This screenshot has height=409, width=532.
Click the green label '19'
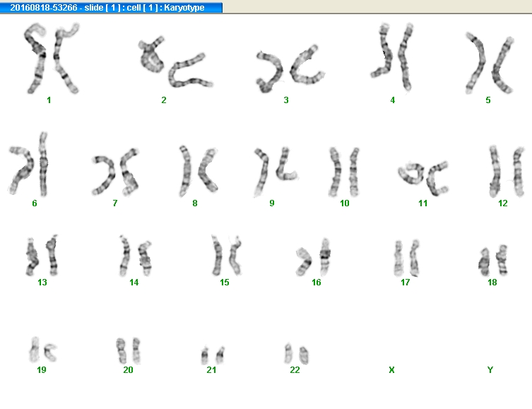[42, 369]
